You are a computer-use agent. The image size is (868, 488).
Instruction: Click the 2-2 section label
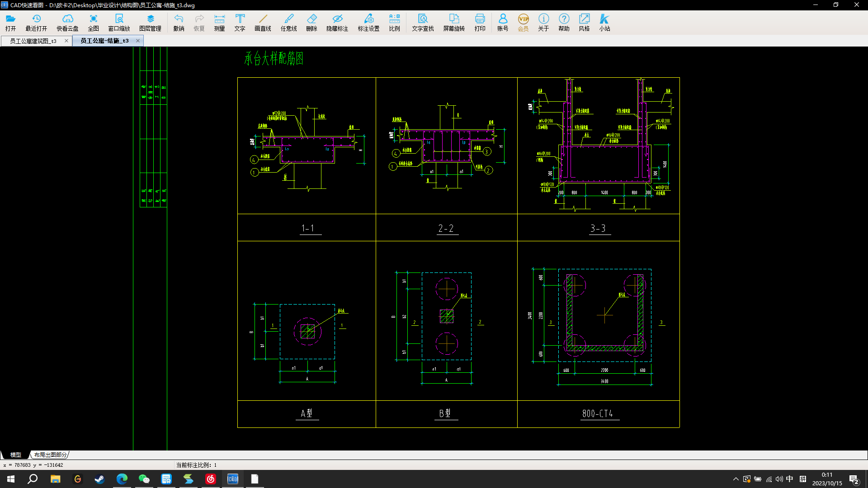[x=446, y=229]
